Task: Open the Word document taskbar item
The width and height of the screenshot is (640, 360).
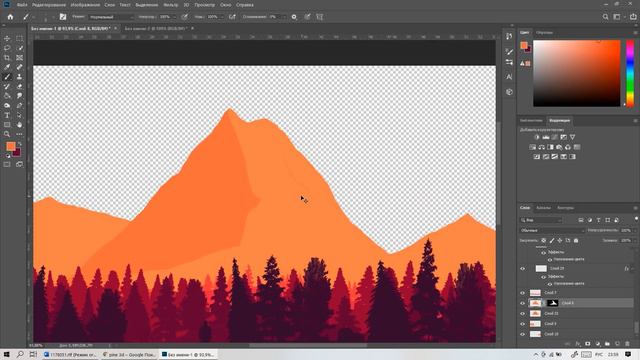Action: click(x=70, y=354)
